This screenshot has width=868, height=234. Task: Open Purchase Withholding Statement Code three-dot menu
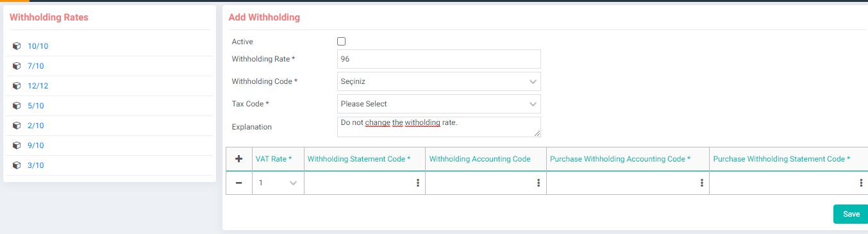pos(861,183)
